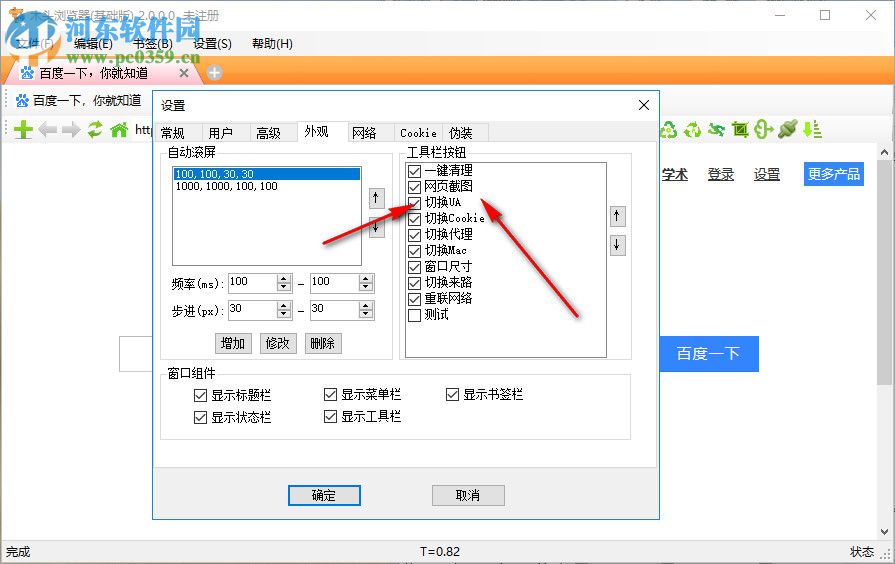Screen dimensions: 895x564
Task: Click the Baidu paw bookmark 百度一下，你就知道
Action: point(79,101)
